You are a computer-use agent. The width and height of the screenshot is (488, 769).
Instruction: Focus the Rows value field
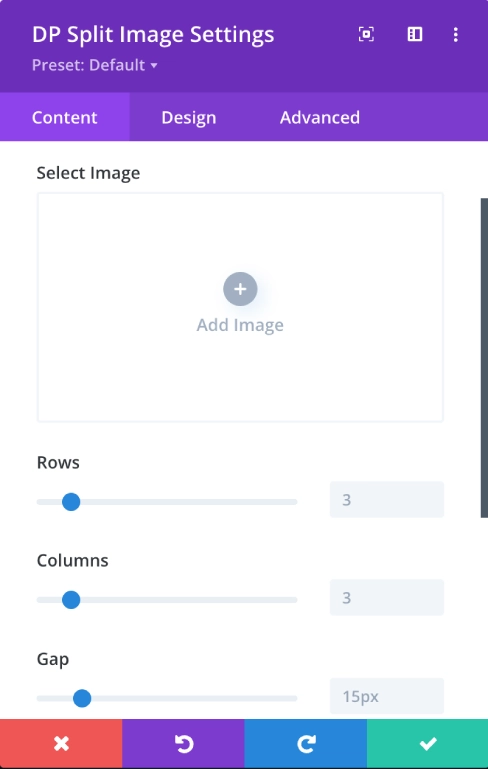(387, 500)
